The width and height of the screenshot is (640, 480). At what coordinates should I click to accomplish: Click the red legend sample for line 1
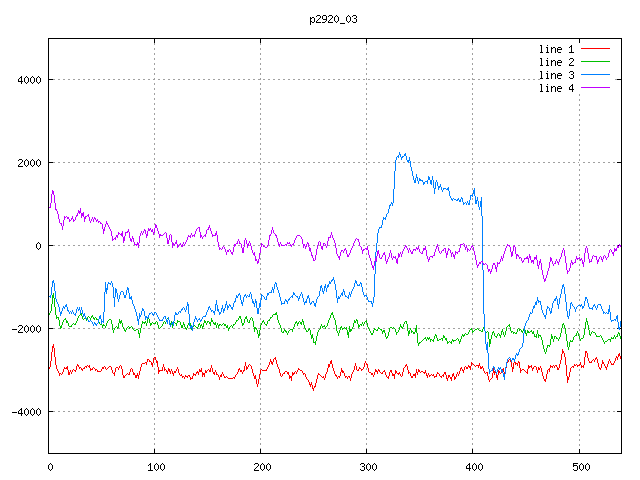click(x=595, y=49)
